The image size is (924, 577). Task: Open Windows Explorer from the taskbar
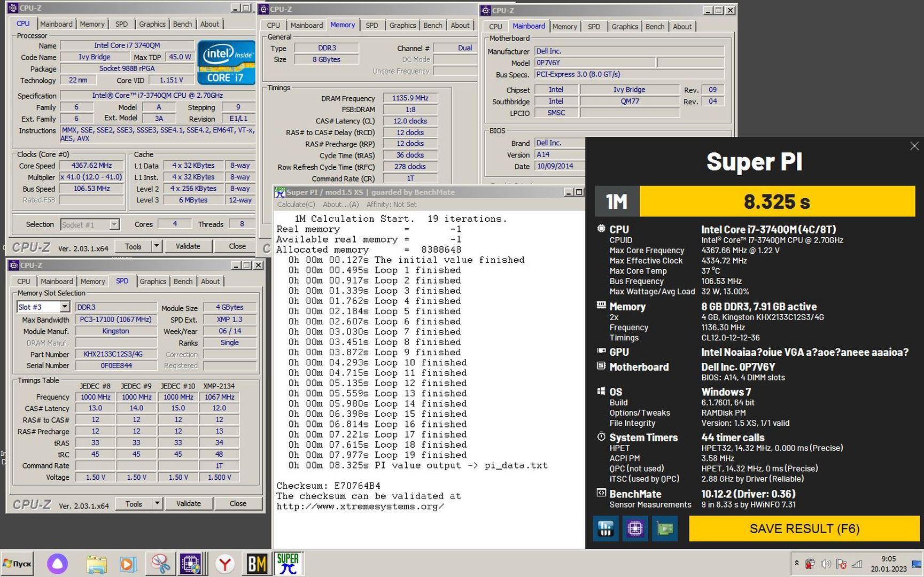96,564
